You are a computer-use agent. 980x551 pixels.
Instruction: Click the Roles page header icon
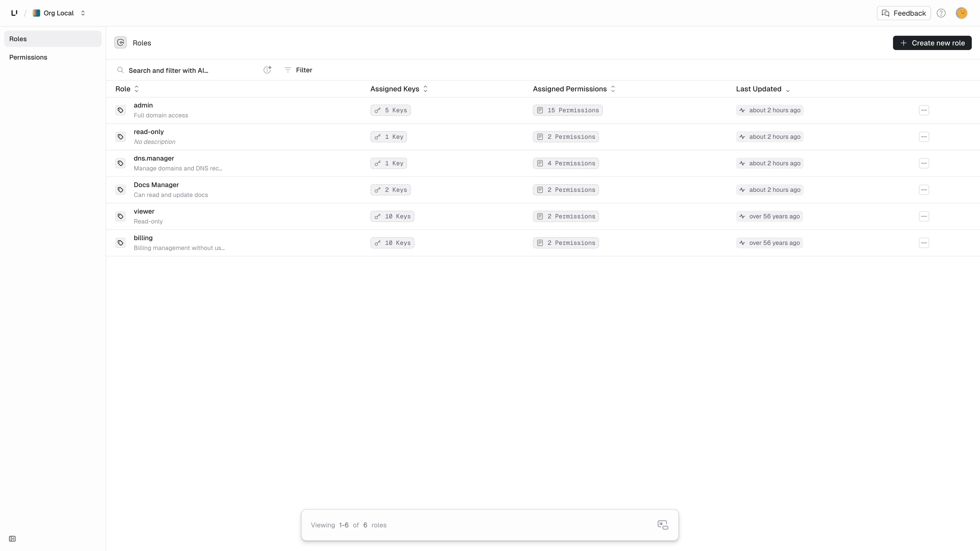121,43
